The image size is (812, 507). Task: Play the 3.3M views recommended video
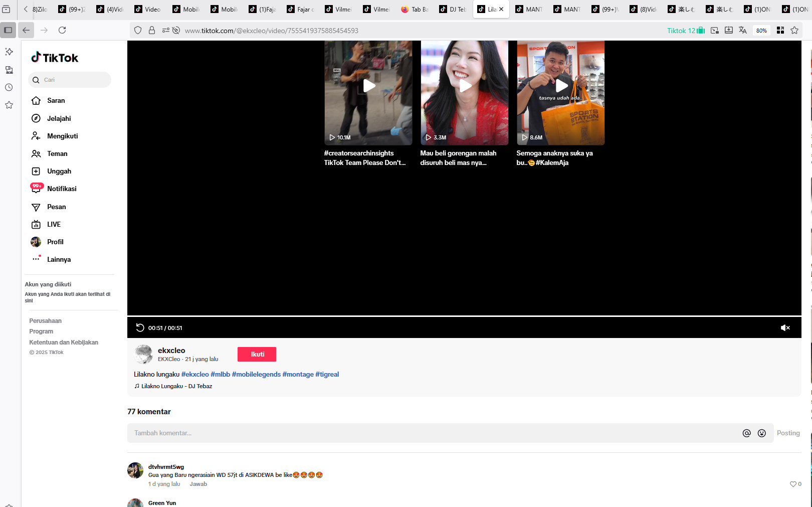[x=465, y=86]
